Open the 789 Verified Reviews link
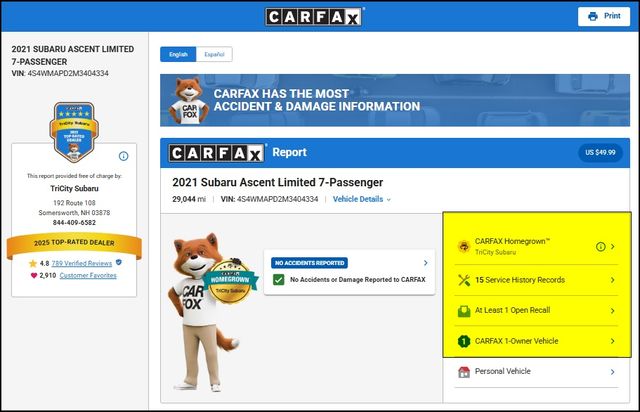Viewport: 640px width, 412px height. (x=82, y=263)
